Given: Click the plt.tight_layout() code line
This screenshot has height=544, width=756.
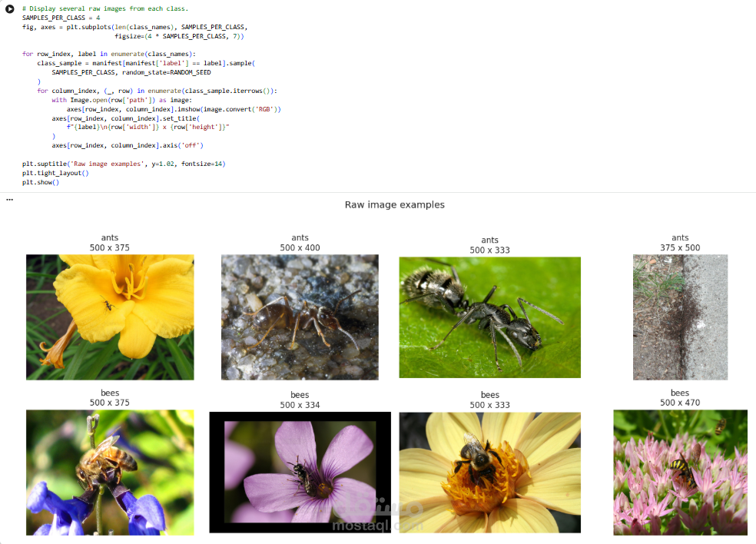Looking at the screenshot, I should tap(55, 173).
